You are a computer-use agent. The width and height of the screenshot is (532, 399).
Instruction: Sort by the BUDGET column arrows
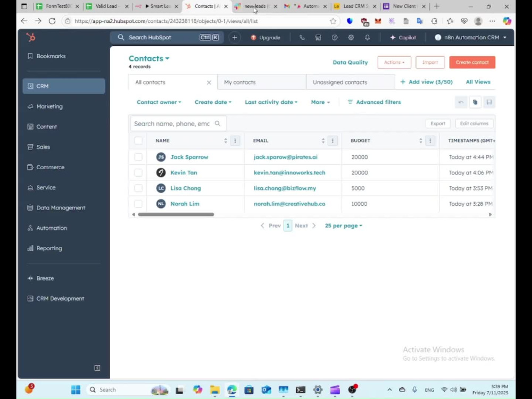[x=421, y=140]
